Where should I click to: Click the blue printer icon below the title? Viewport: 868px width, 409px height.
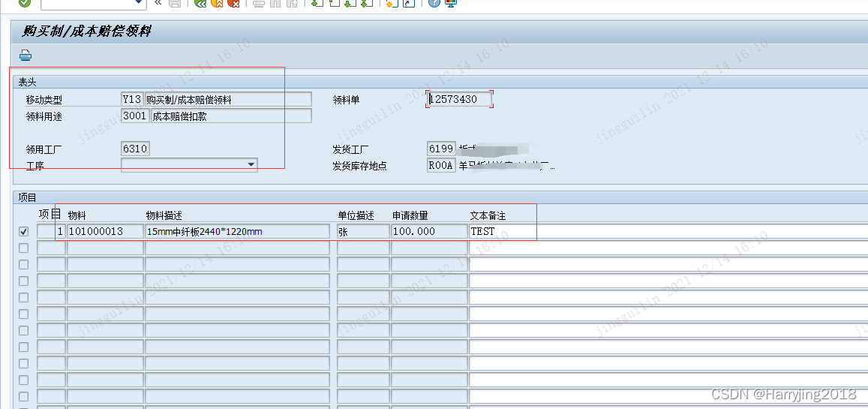pos(26,56)
